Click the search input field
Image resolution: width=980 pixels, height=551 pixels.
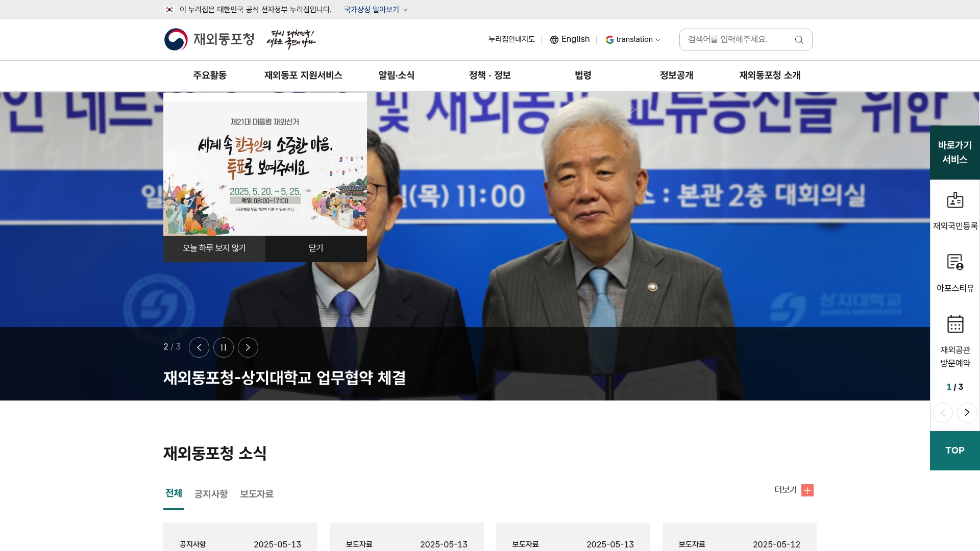click(738, 40)
